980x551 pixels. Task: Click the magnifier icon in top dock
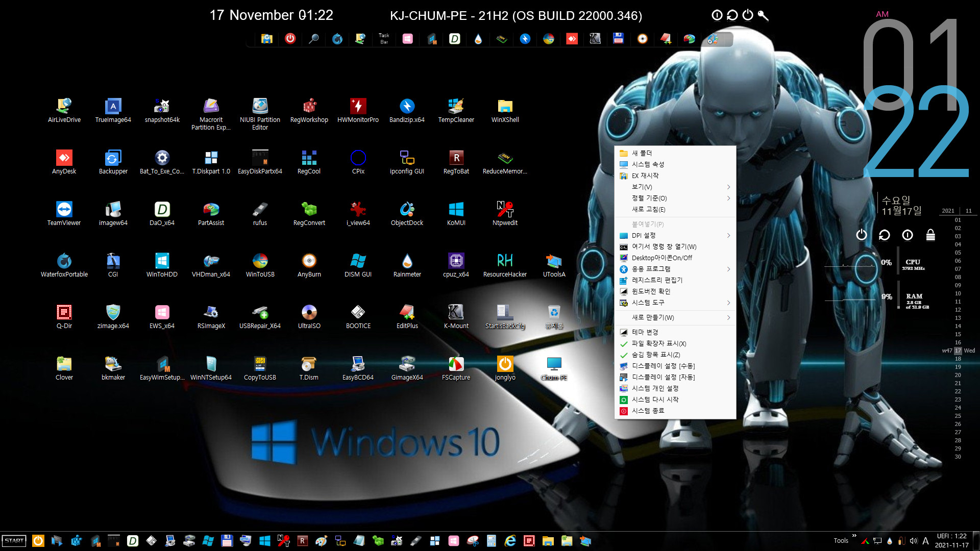tap(314, 38)
